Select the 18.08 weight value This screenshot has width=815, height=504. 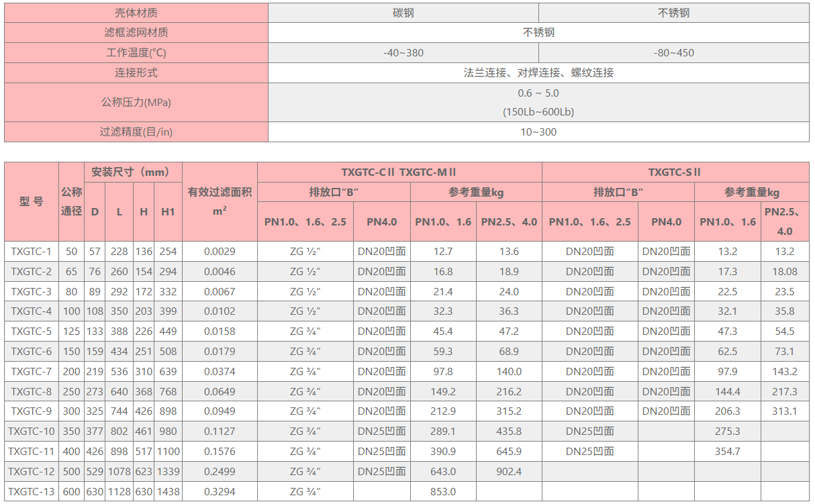point(785,271)
